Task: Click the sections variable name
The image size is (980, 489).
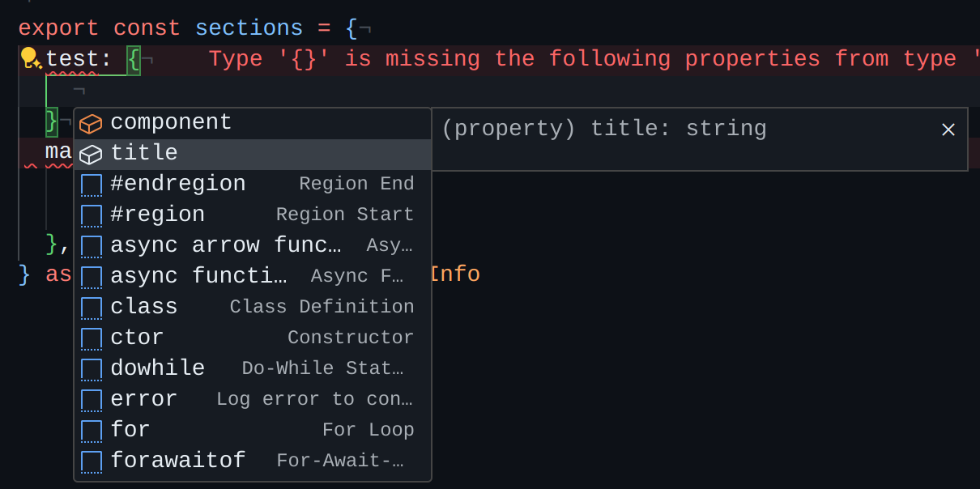Action: 249,28
